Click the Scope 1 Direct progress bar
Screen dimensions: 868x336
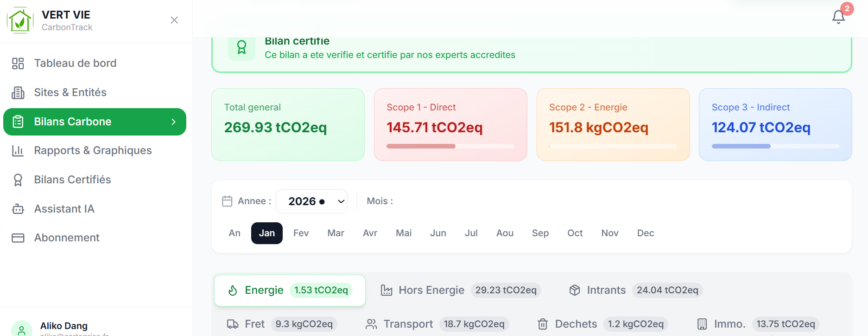click(450, 146)
